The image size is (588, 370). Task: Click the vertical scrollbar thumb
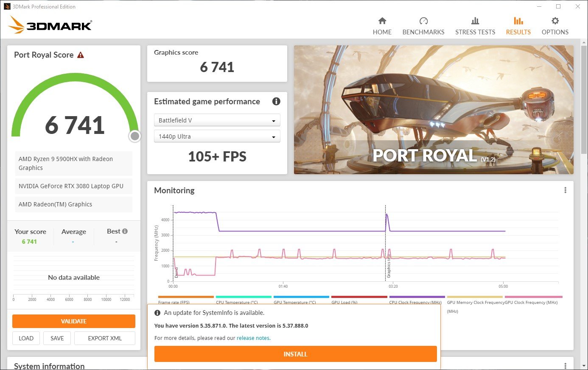pos(585,100)
